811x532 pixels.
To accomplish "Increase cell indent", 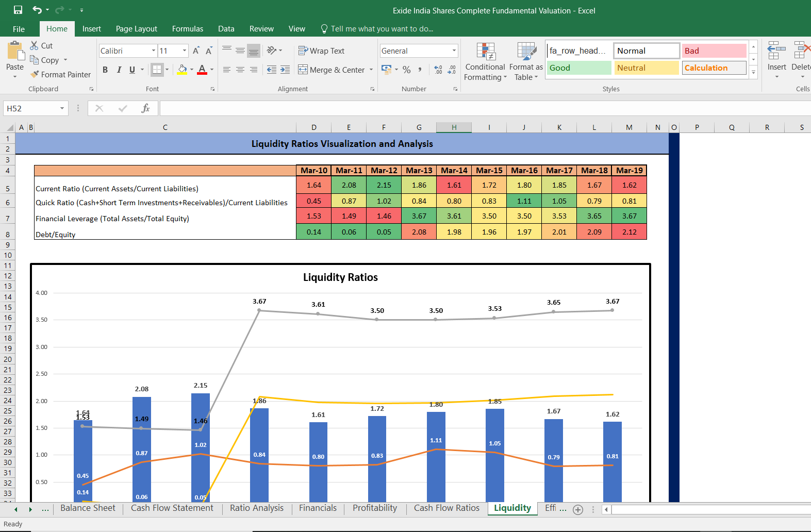I will (x=285, y=70).
